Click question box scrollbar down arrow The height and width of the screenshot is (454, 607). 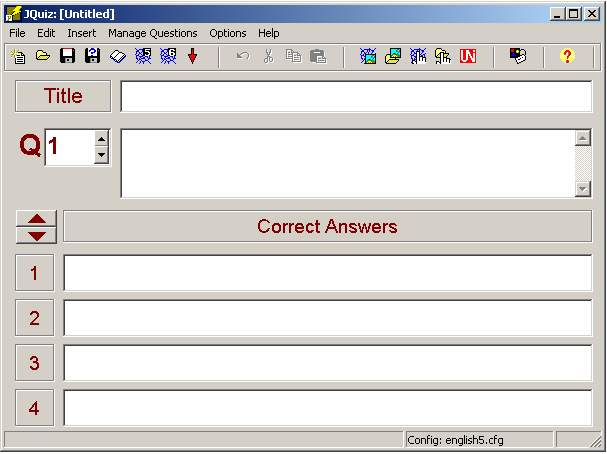(583, 189)
